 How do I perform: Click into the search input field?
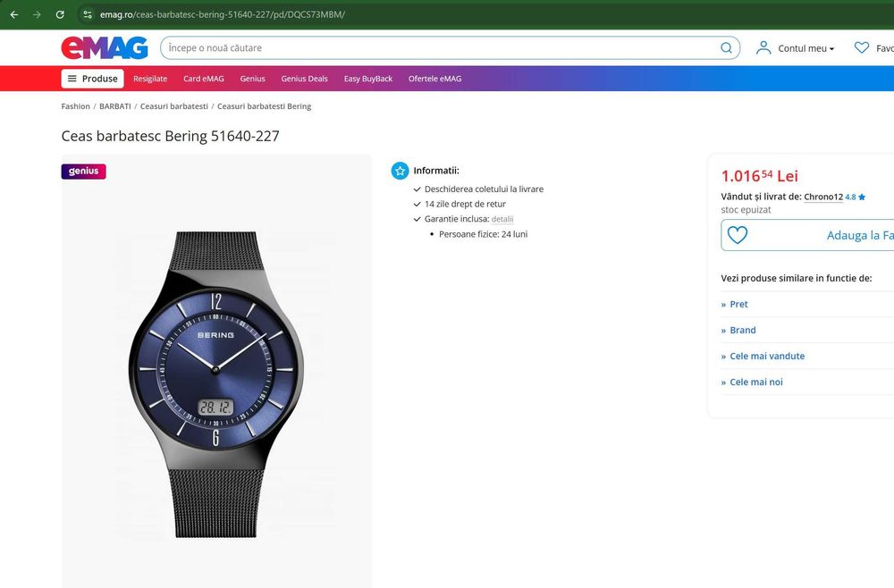[438, 48]
